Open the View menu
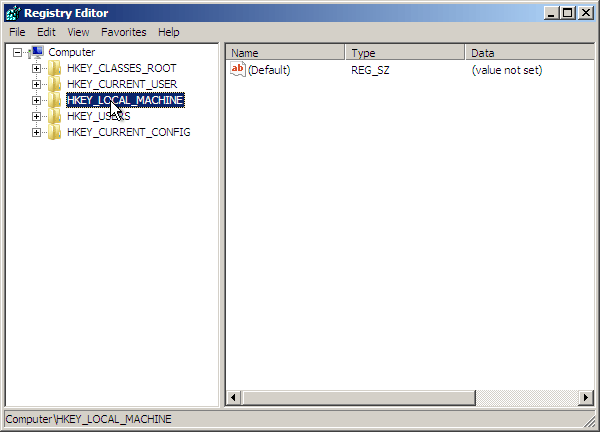Viewport: 600px width, 432px height. click(x=78, y=32)
